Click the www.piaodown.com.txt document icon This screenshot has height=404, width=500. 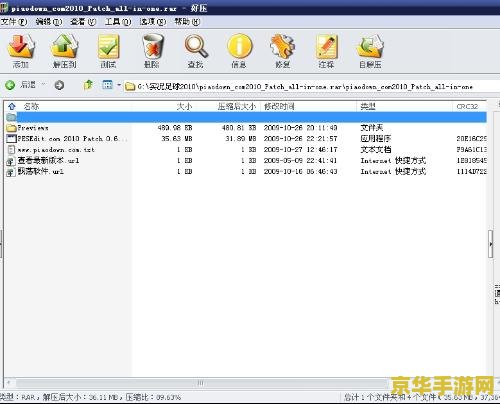11,150
